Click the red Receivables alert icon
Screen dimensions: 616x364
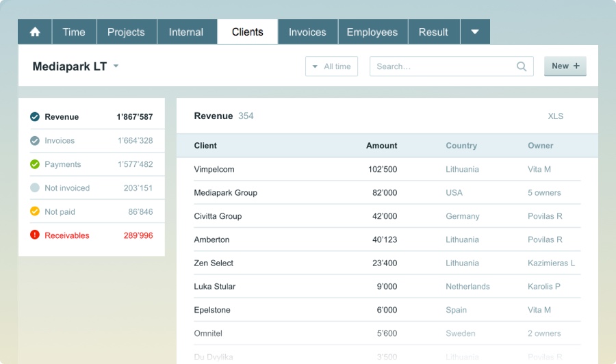tap(35, 235)
